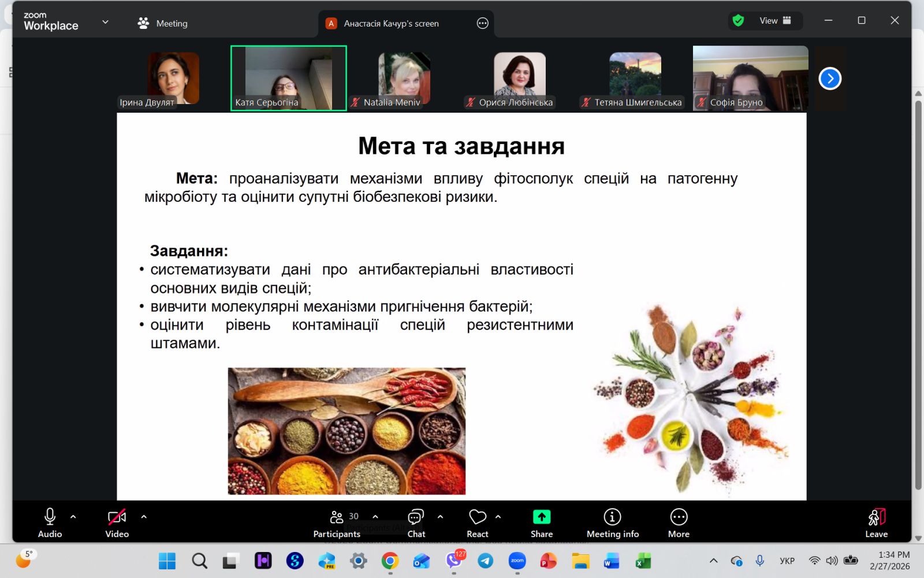Open the Chat panel
Image resolution: width=924 pixels, height=578 pixels.
click(416, 523)
